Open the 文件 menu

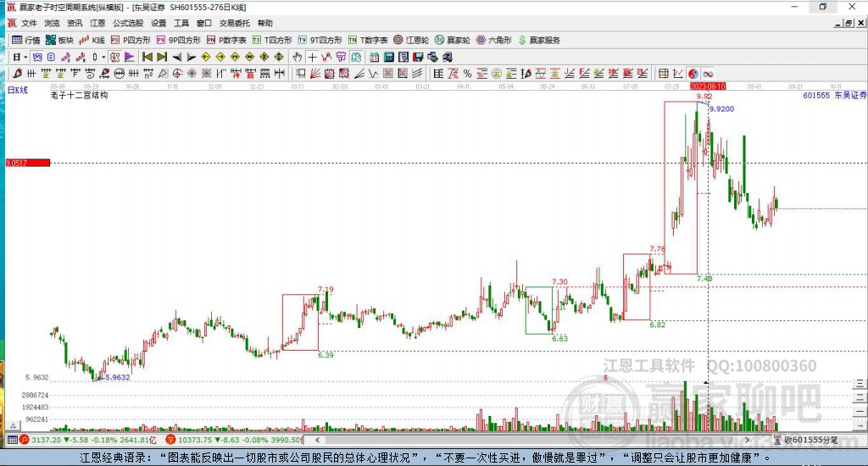[29, 23]
